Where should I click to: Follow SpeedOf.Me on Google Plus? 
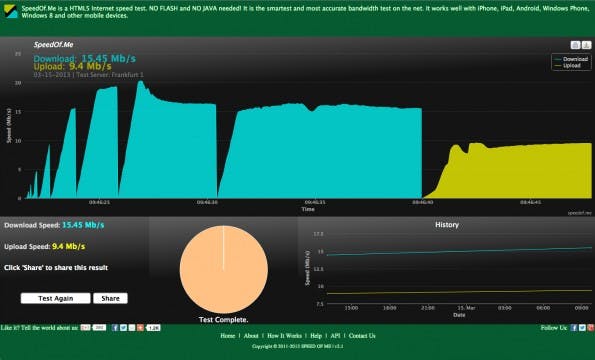[x=590, y=328]
